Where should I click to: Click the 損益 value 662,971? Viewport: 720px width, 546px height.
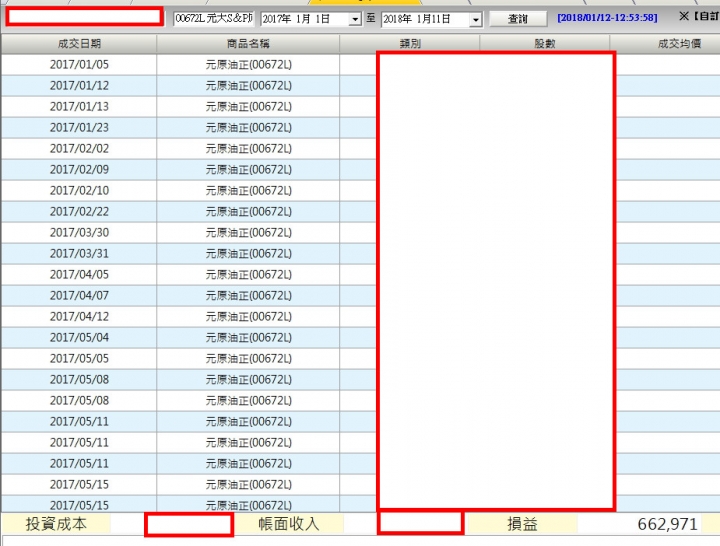pyautogui.click(x=667, y=524)
